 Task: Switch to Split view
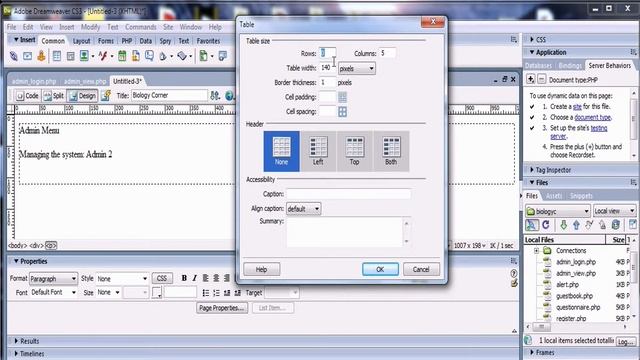click(x=54, y=96)
